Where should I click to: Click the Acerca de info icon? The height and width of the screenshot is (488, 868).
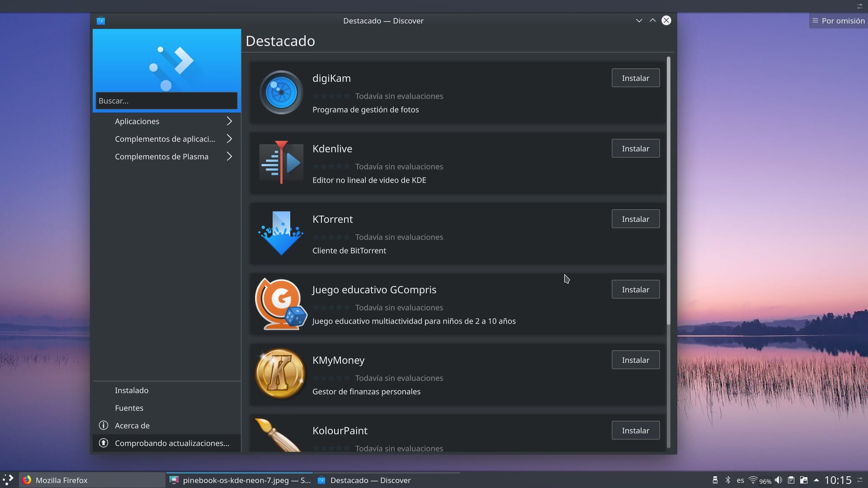(104, 426)
